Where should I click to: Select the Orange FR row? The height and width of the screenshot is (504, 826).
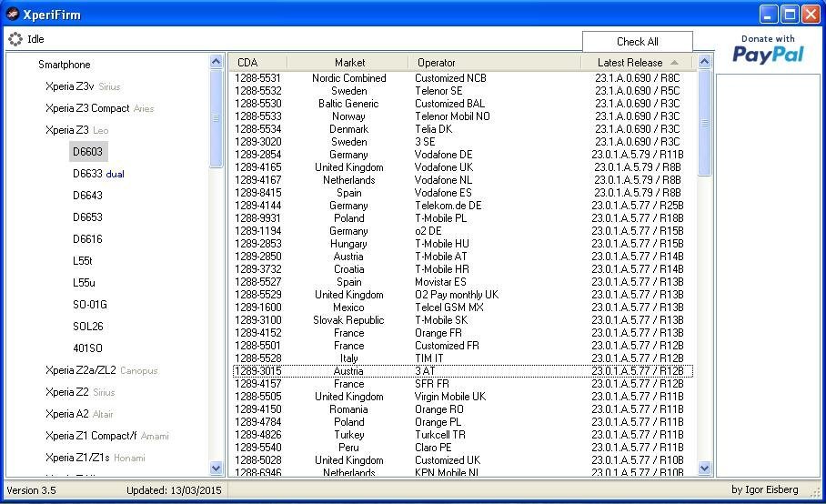pos(462,333)
